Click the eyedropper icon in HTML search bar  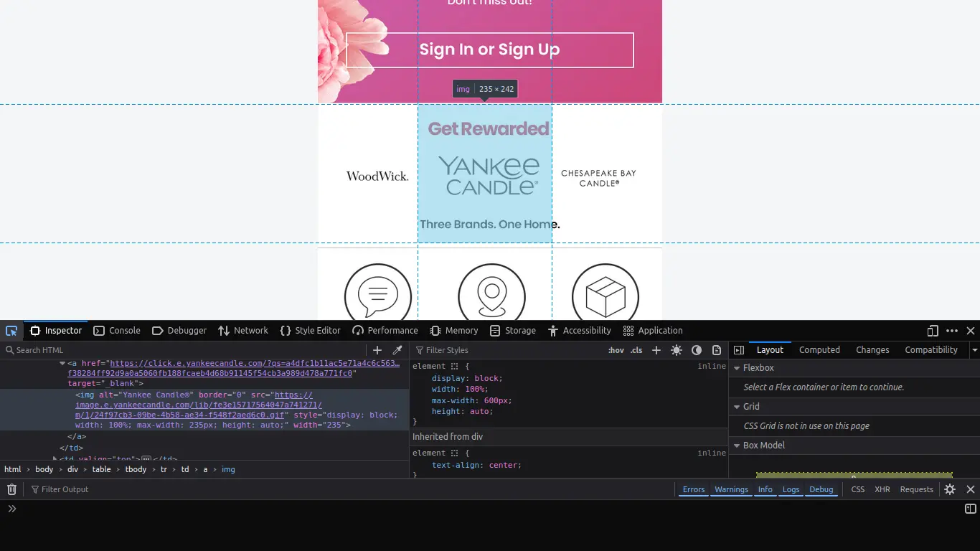pos(397,350)
